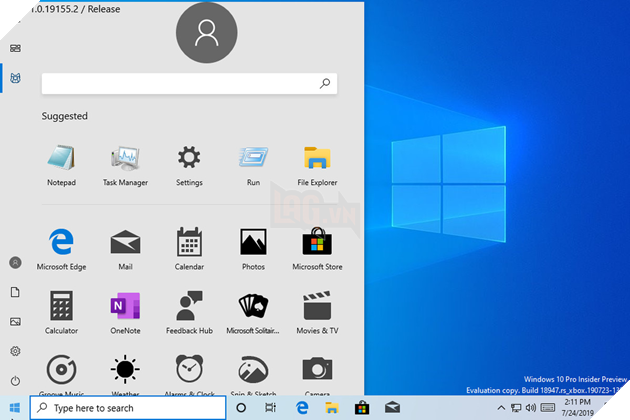Launch Snip & Sketch
630x420 pixels.
click(x=253, y=374)
